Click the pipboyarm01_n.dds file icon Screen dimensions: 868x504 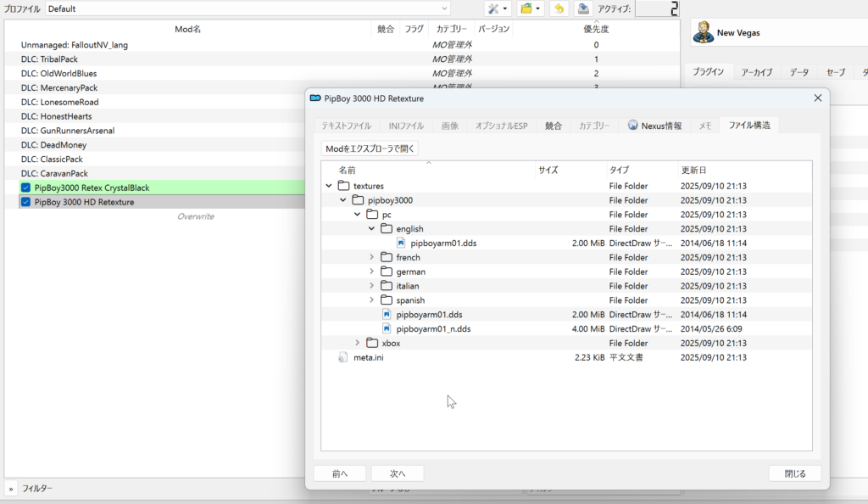click(x=387, y=329)
